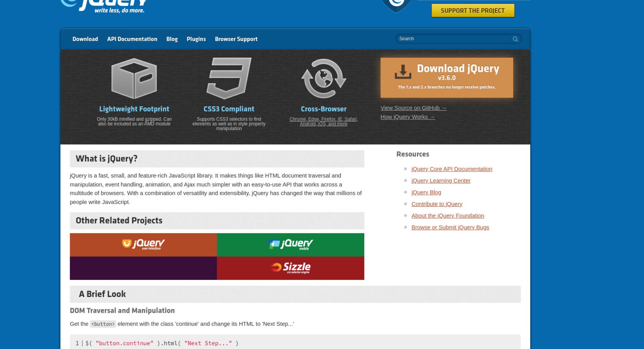Open Browser Support page
Screen dimensions: 644x349
pos(236,39)
